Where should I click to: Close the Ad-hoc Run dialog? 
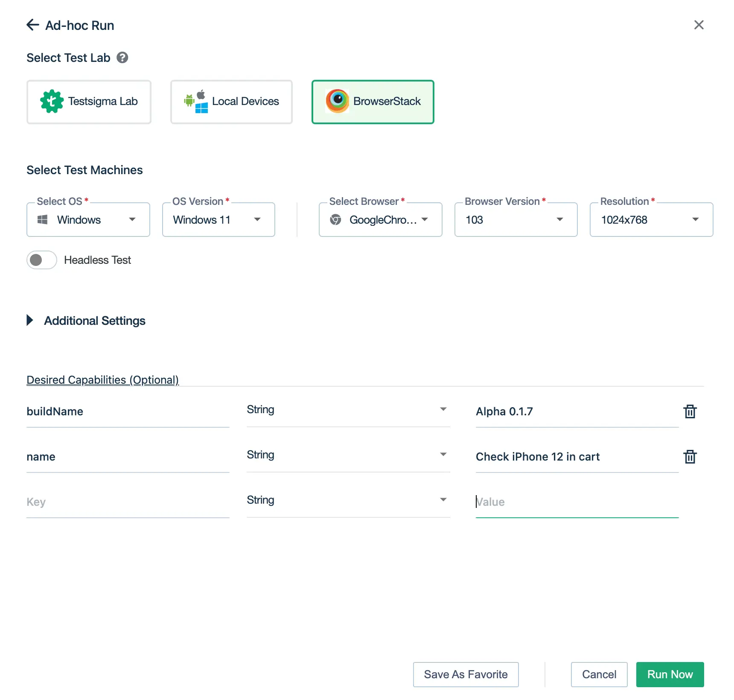tap(699, 25)
